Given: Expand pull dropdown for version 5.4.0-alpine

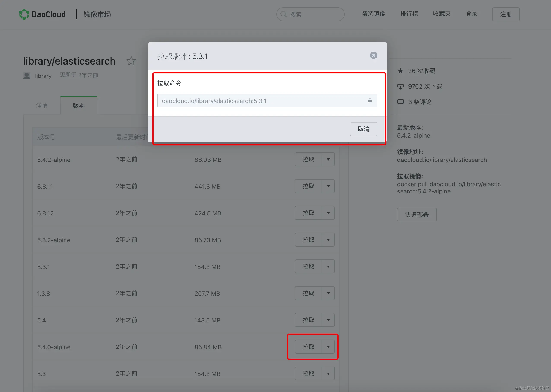Looking at the screenshot, I should click(328, 347).
